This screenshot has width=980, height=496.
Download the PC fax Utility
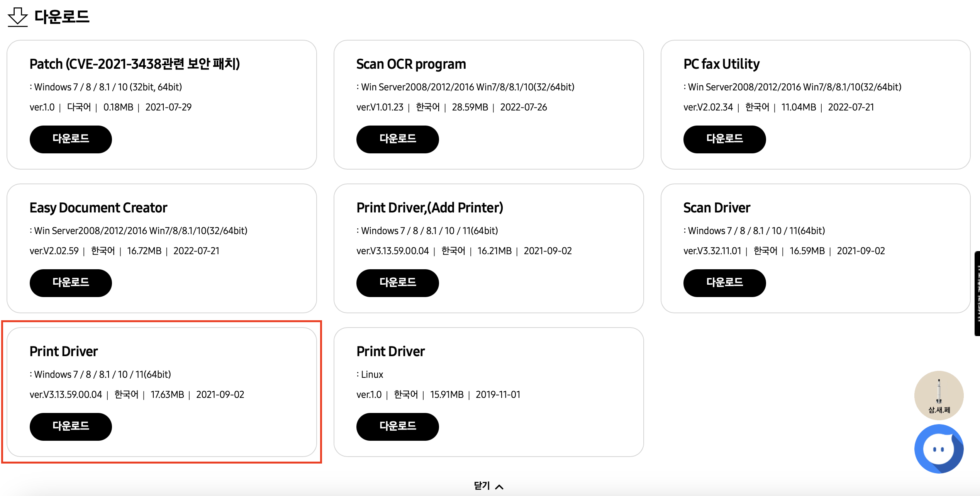724,139
